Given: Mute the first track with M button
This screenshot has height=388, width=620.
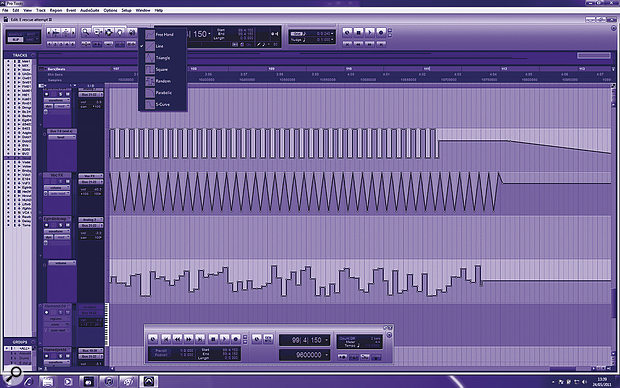Looking at the screenshot, I should (68, 94).
